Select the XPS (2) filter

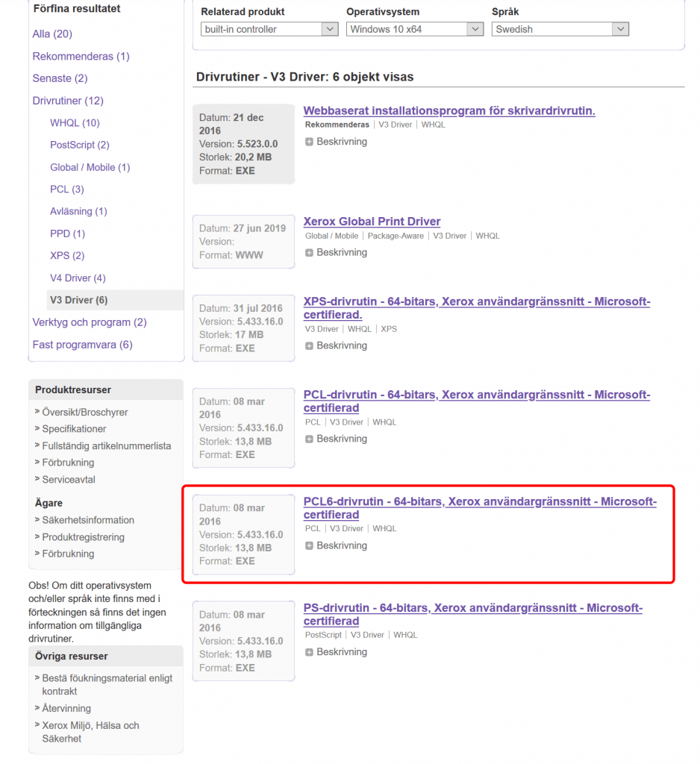click(66, 255)
